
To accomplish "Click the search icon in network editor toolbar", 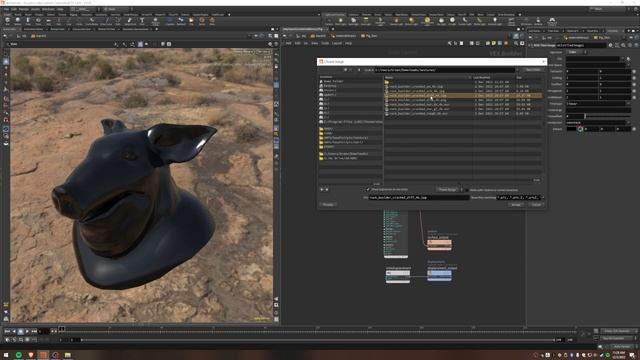I will [516, 43].
